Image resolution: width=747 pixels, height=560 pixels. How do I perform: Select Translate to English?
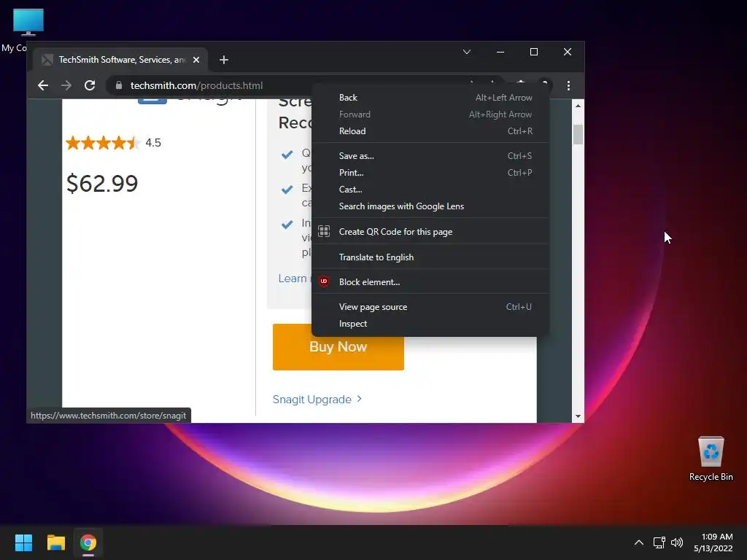point(430,257)
